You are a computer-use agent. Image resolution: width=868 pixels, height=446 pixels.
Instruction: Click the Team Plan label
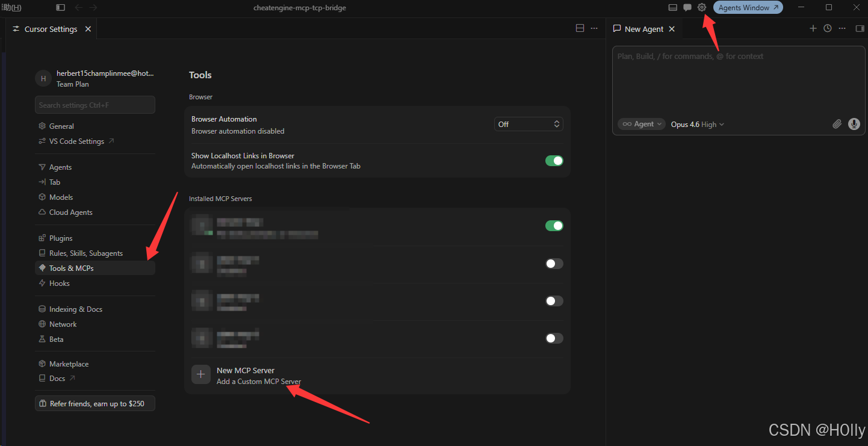point(73,84)
